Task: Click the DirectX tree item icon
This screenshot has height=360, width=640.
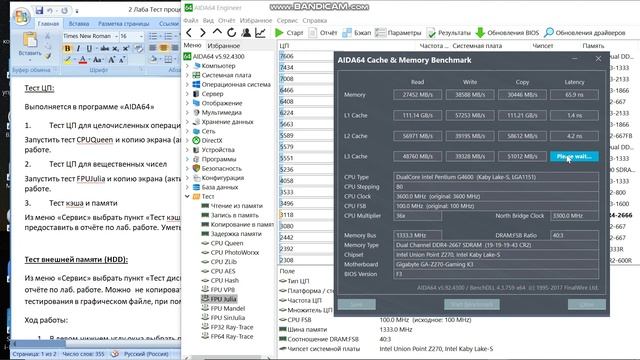Action: pyautogui.click(x=196, y=140)
